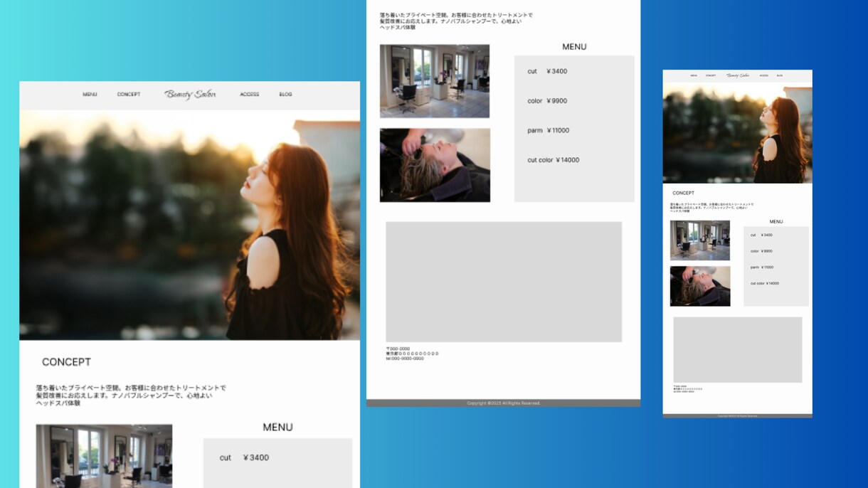Click the gray map placeholder in middle mockup
868x488 pixels.
[x=504, y=282]
